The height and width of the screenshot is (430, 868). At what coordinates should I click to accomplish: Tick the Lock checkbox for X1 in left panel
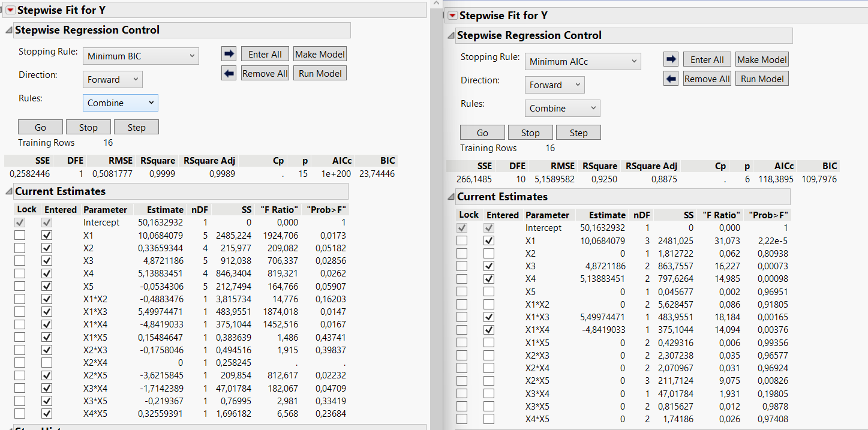(x=19, y=235)
